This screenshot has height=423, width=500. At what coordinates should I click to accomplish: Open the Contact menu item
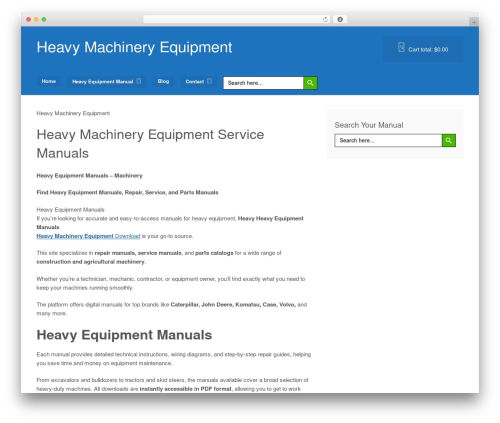click(195, 82)
